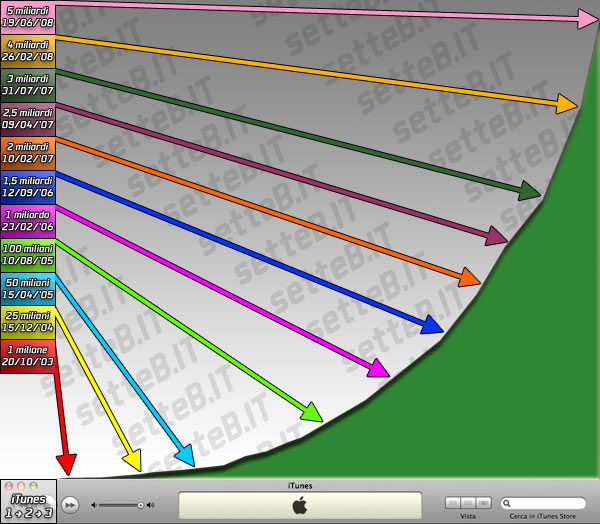Click the "1 miliardo 23/02/'06" label
600x524 pixels.
coord(28,221)
